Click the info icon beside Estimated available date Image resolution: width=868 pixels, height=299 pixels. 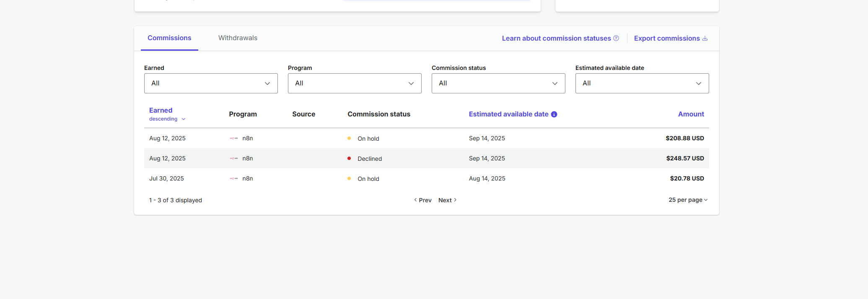pos(554,114)
